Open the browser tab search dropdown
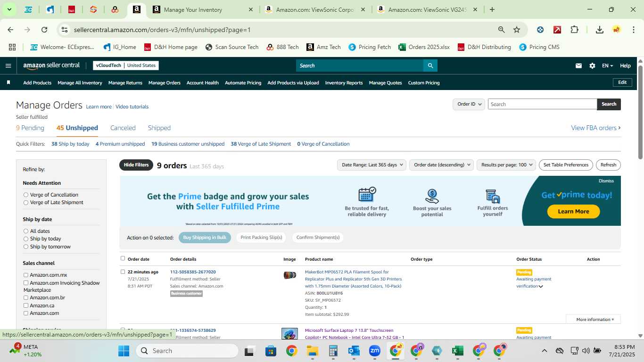The height and width of the screenshot is (362, 644). tap(9, 9)
